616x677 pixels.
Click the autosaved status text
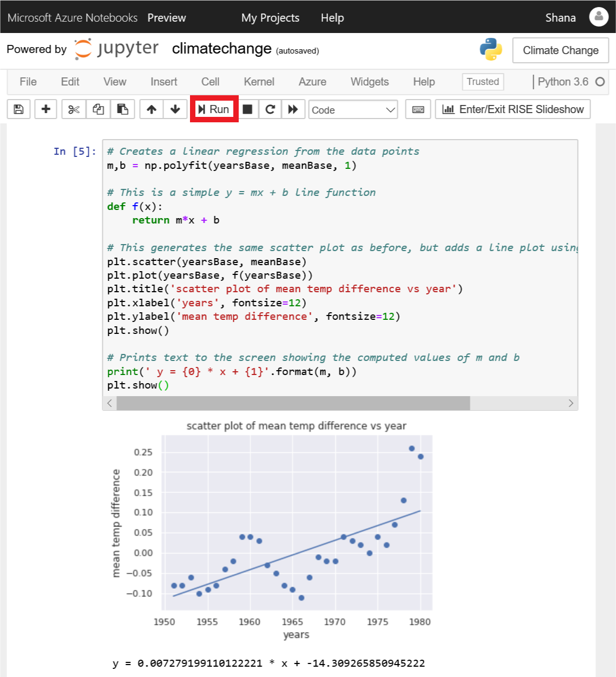(x=297, y=51)
